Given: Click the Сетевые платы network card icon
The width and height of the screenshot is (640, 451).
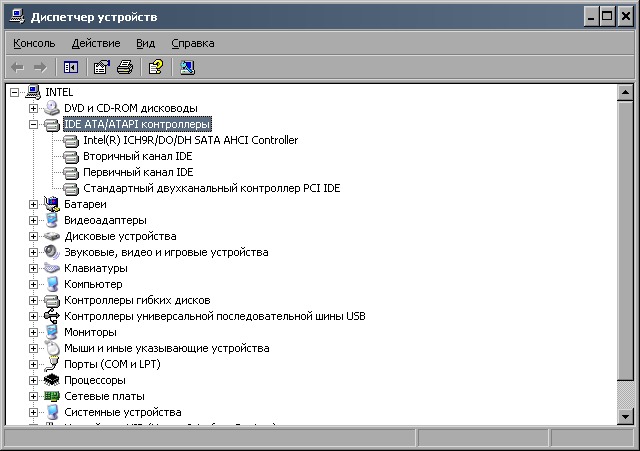Looking at the screenshot, I should click(x=52, y=396).
